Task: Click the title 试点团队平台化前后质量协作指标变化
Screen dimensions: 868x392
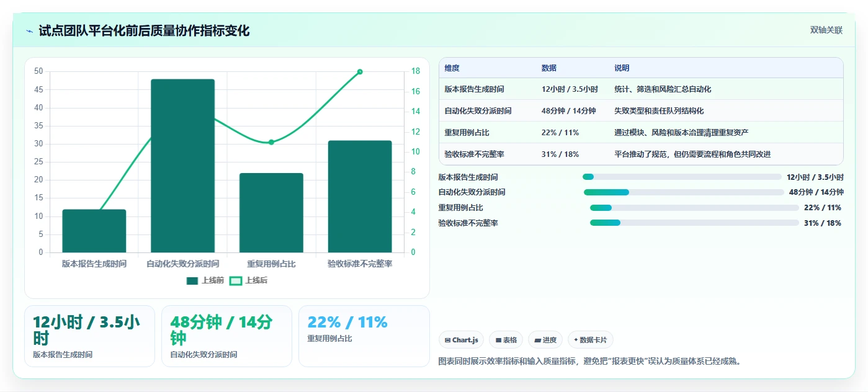Action: click(144, 31)
